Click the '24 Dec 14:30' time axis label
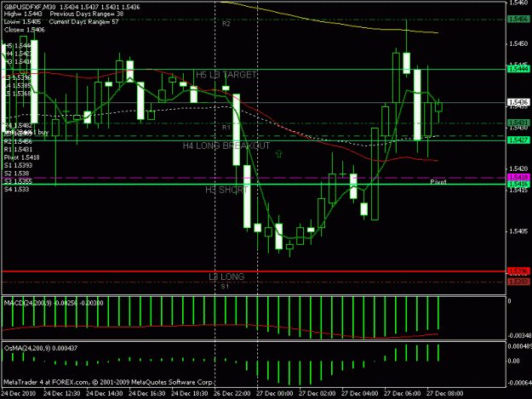The height and width of the screenshot is (399, 532). 105,394
